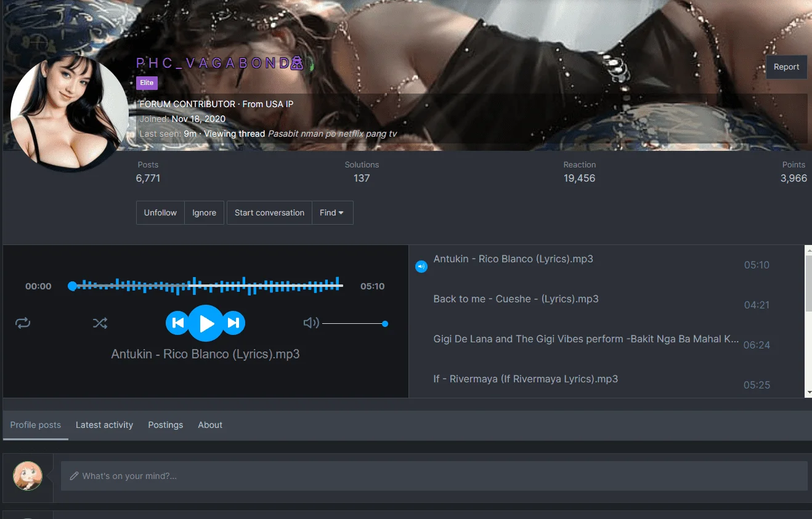Viewport: 812px width, 519px height.
Task: Seek within the blue waveform progress bar
Action: pos(205,286)
